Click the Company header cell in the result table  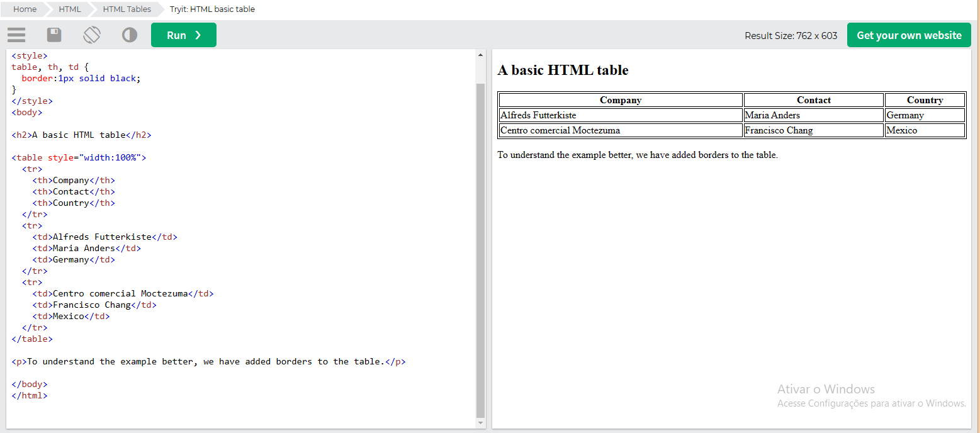pyautogui.click(x=620, y=99)
